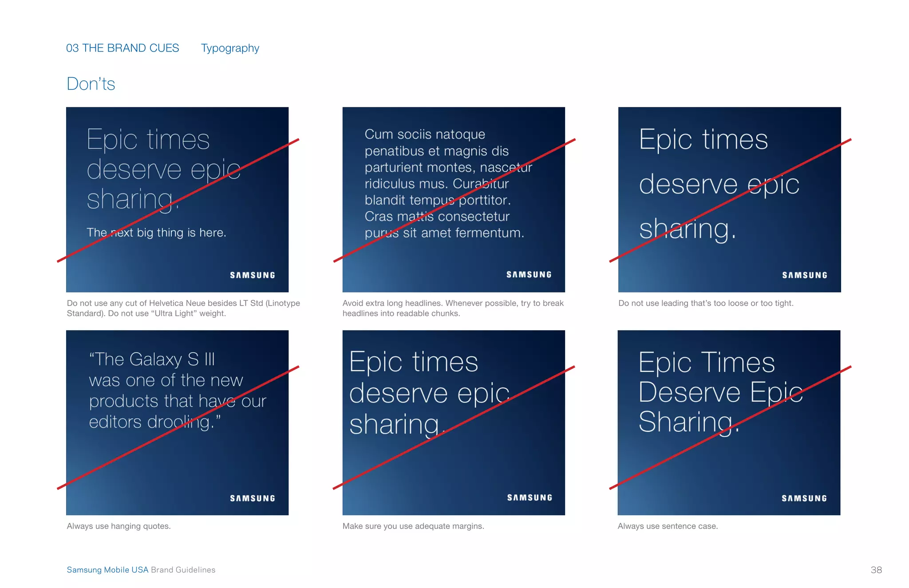This screenshot has height=588, width=909.
Task: Click the page number 38
Action: point(876,570)
